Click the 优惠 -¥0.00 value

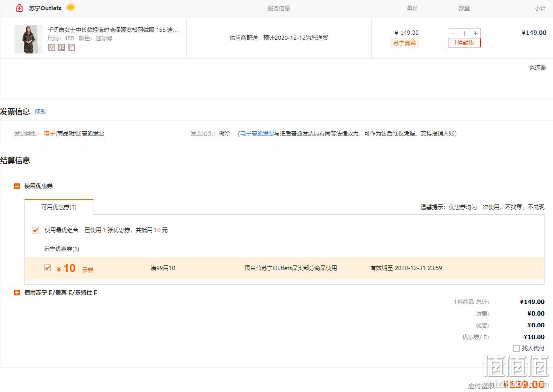pyautogui.click(x=535, y=325)
